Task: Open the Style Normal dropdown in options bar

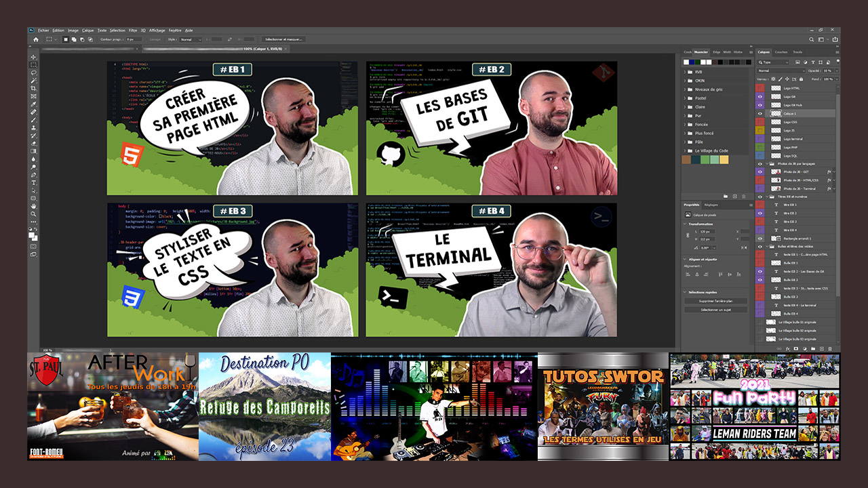Action: pos(191,39)
